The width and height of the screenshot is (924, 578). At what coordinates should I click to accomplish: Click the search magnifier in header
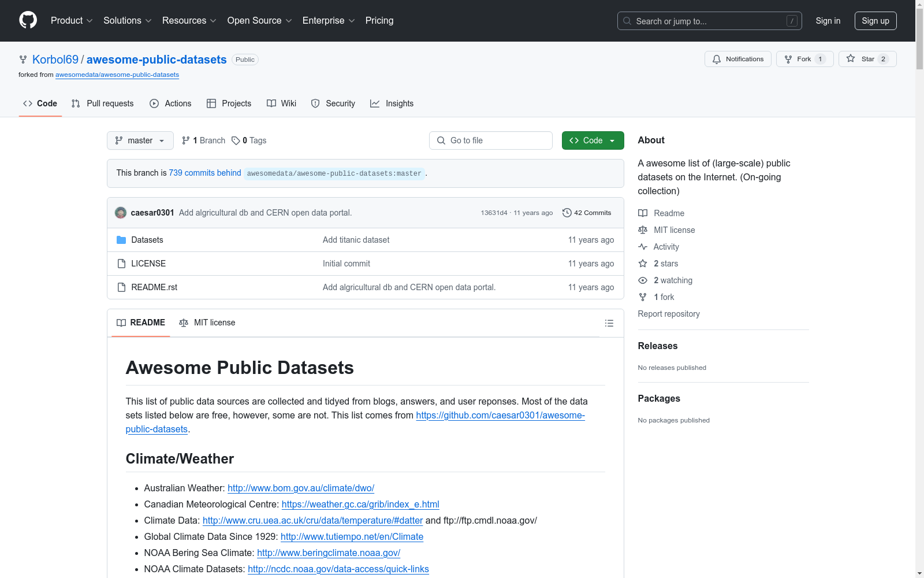(627, 21)
